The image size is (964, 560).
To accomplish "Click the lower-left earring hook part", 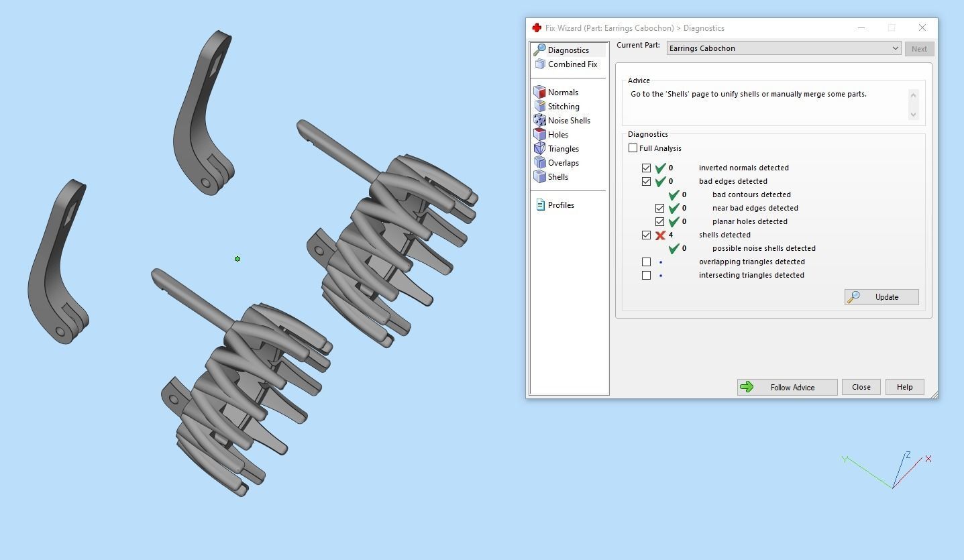I will [58, 262].
